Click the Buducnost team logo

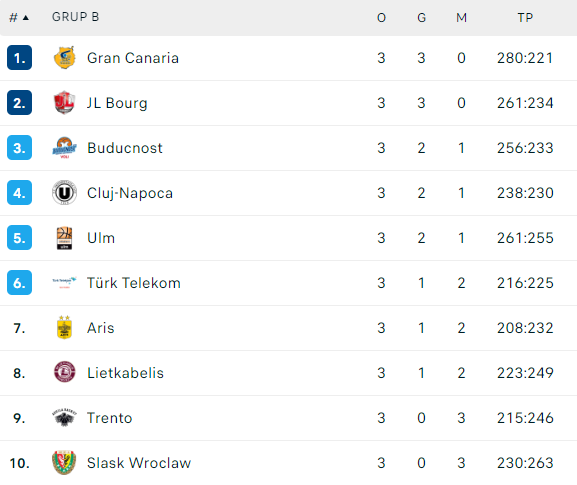click(64, 148)
